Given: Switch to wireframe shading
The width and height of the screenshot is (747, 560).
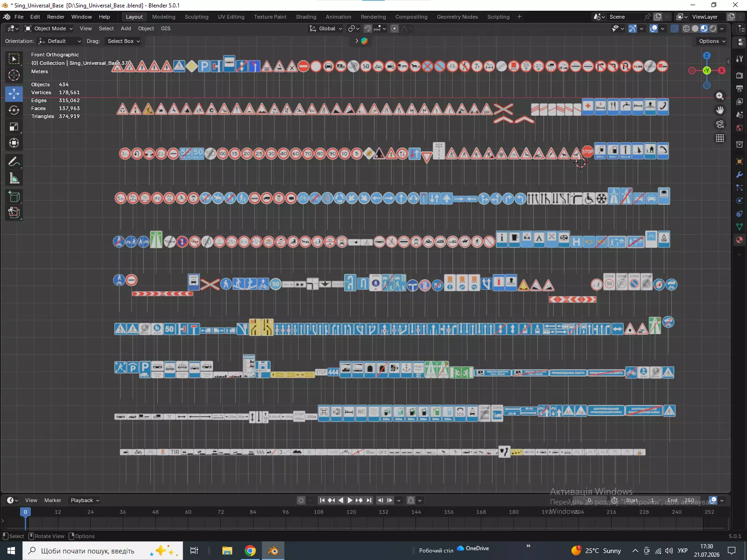Looking at the screenshot, I should point(686,28).
